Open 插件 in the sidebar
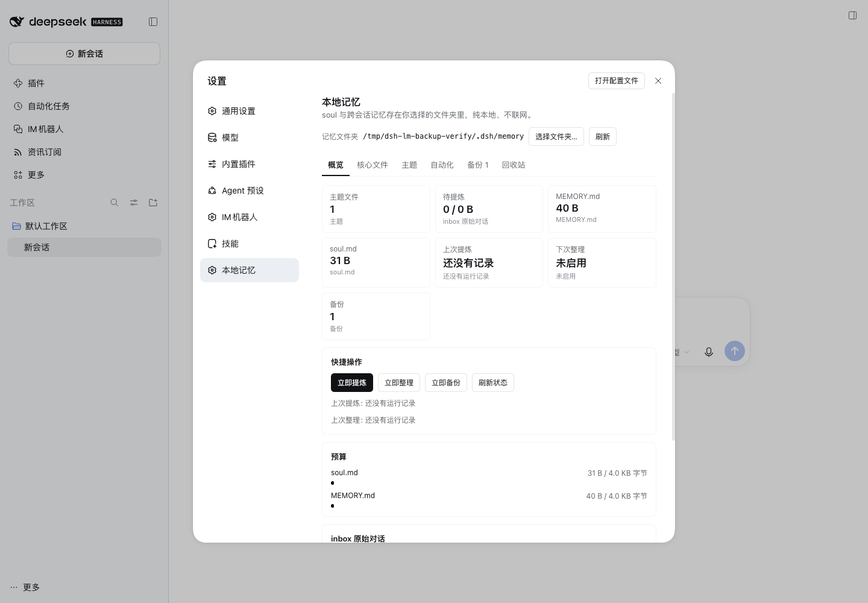Image resolution: width=868 pixels, height=603 pixels. click(x=84, y=83)
